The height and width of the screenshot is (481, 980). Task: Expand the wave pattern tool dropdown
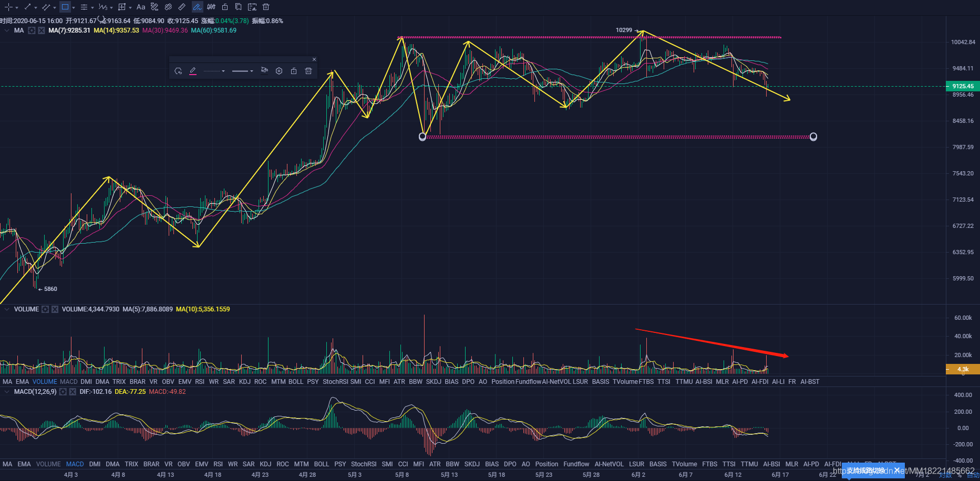click(111, 8)
